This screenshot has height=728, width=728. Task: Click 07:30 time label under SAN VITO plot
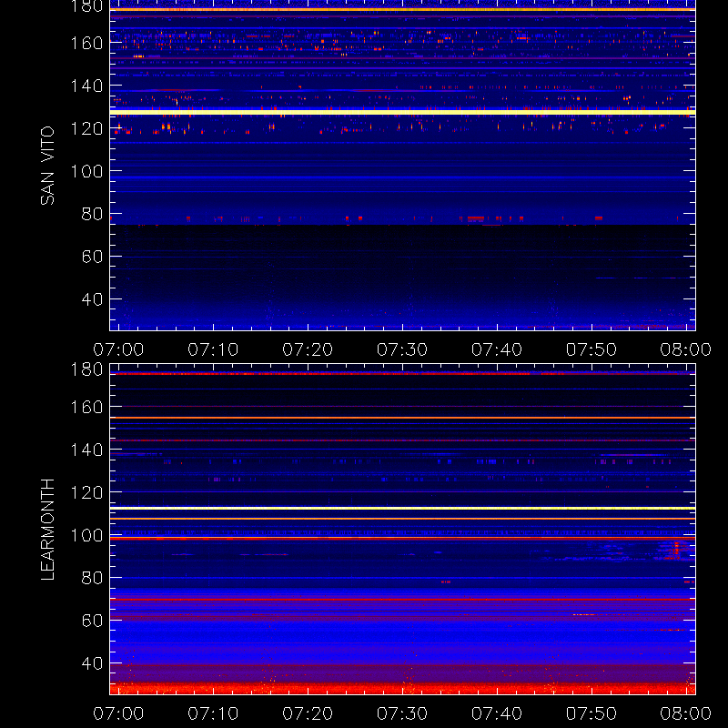(402, 349)
